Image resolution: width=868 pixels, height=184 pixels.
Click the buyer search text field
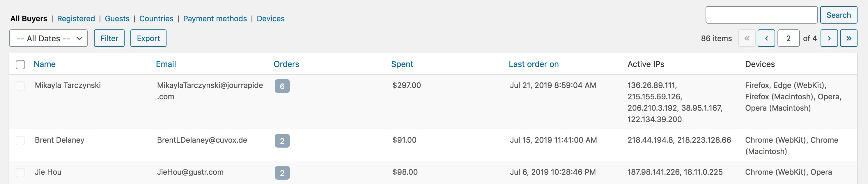(x=761, y=15)
